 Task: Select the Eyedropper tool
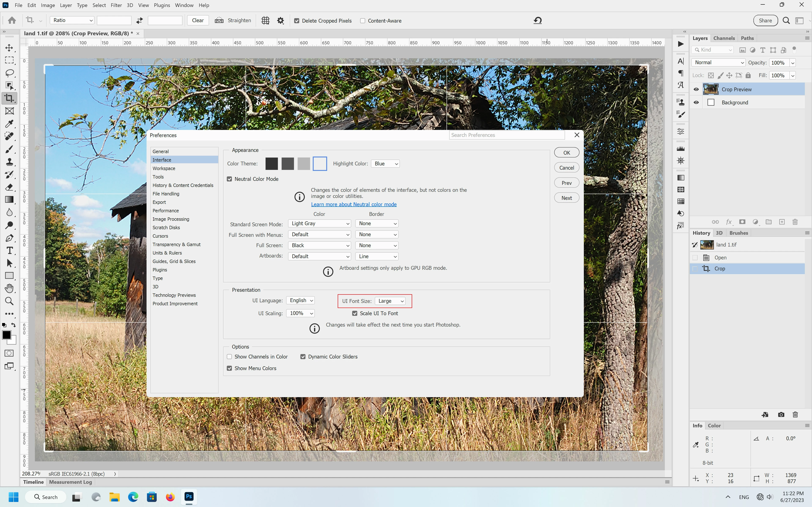(9, 124)
